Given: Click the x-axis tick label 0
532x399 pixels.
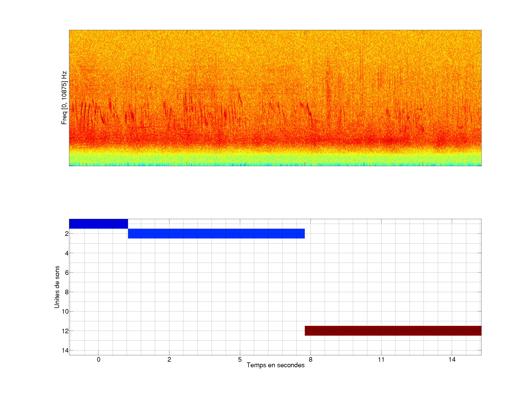Looking at the screenshot, I should (x=99, y=359).
